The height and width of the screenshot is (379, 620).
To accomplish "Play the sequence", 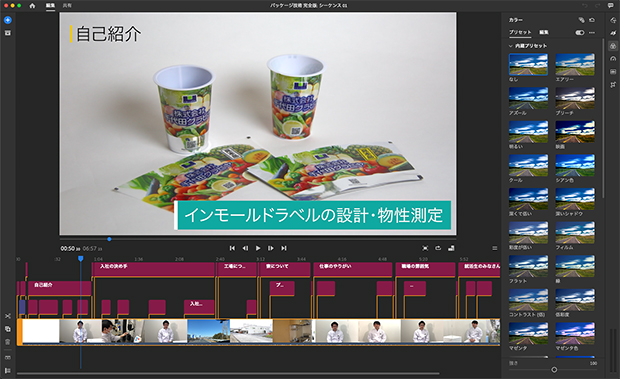I will 258,248.
